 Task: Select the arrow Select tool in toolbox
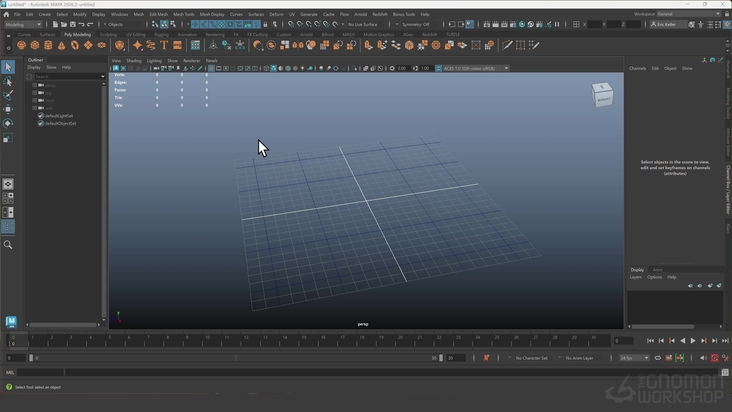point(8,68)
